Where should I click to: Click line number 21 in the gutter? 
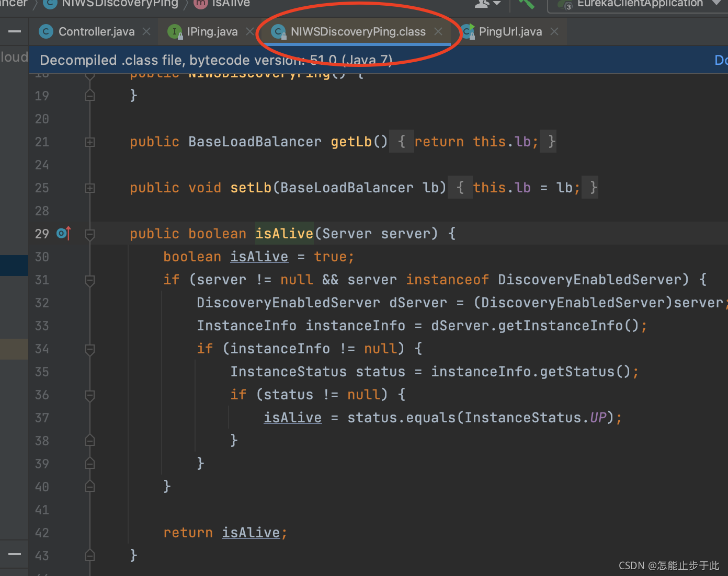pyautogui.click(x=42, y=142)
